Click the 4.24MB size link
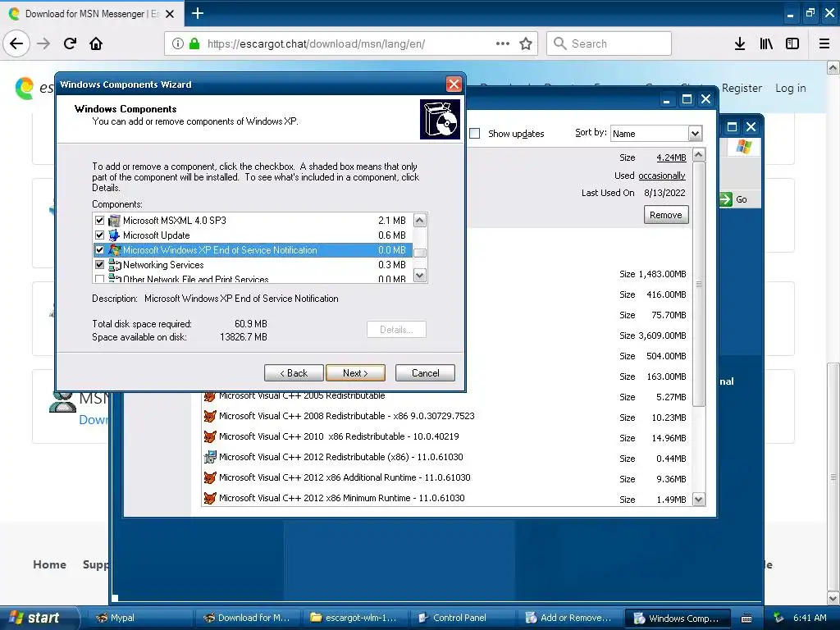This screenshot has width=840, height=630. (x=671, y=157)
